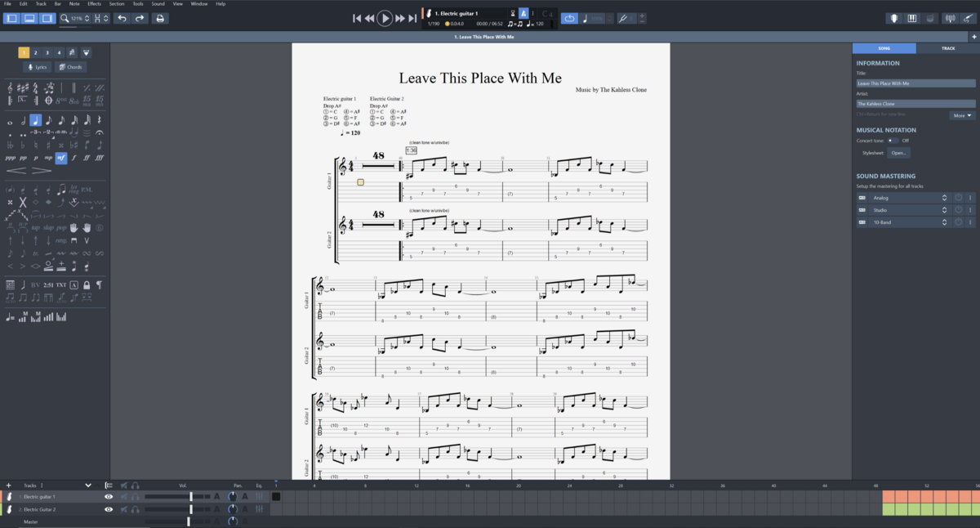
Task: Toggle visibility of Electric Guitar 2 track
Action: click(x=109, y=509)
